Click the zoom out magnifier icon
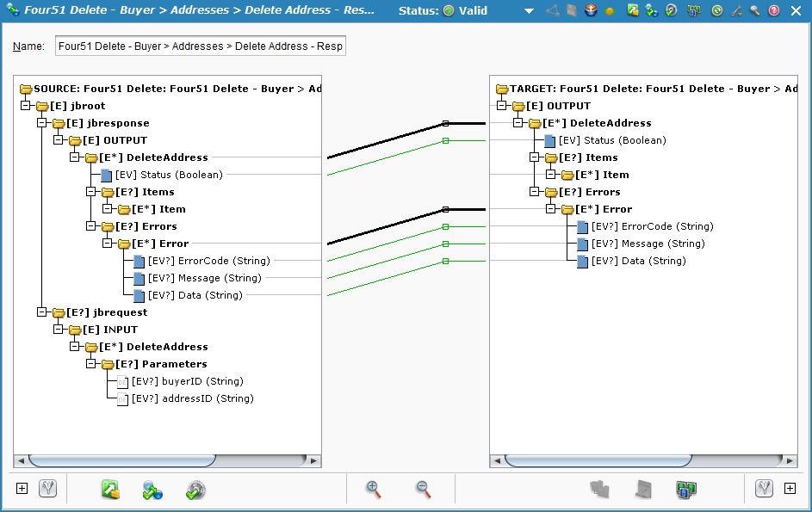Screen dimensions: 812x512 click(x=423, y=489)
